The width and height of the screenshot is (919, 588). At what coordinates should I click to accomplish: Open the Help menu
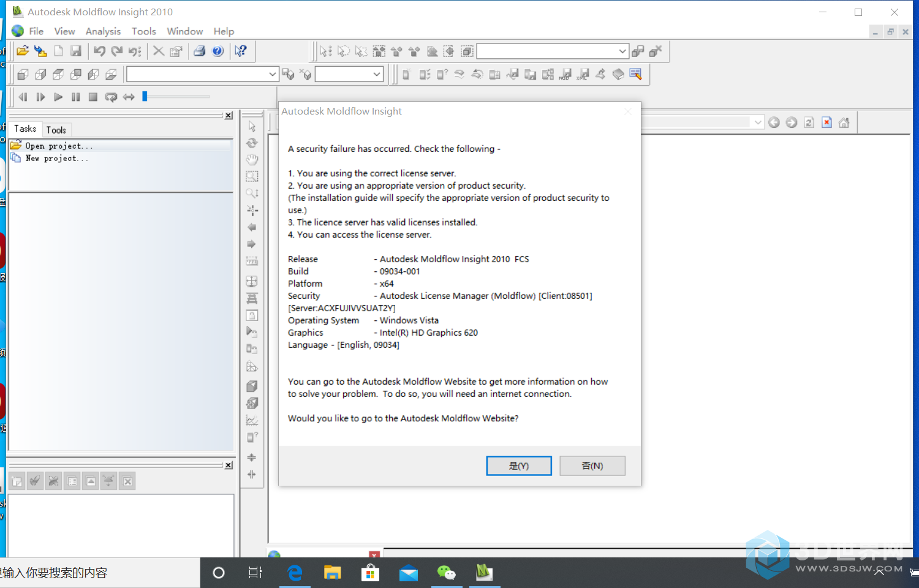pos(224,31)
